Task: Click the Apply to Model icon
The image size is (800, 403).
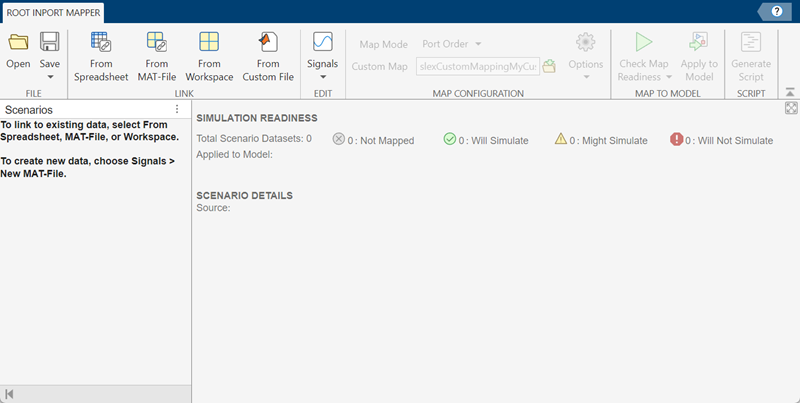Action: pos(699,43)
